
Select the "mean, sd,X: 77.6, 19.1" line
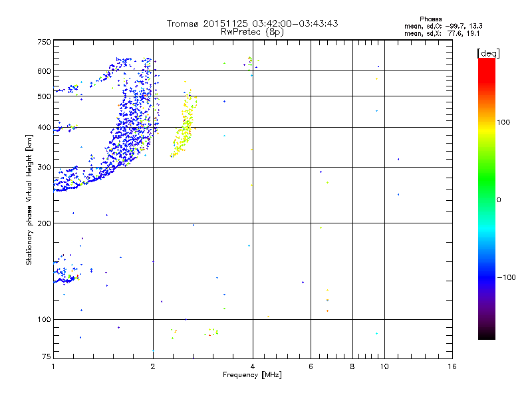click(x=442, y=33)
